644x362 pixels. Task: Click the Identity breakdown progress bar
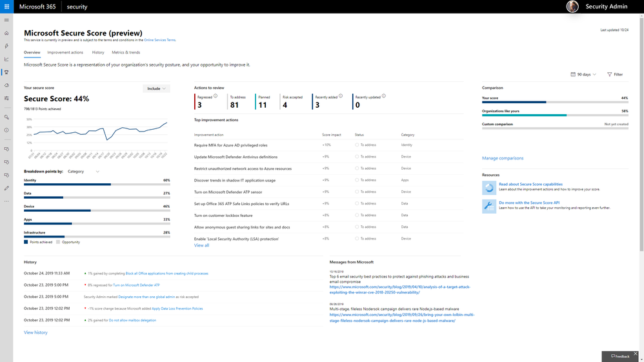point(97,185)
